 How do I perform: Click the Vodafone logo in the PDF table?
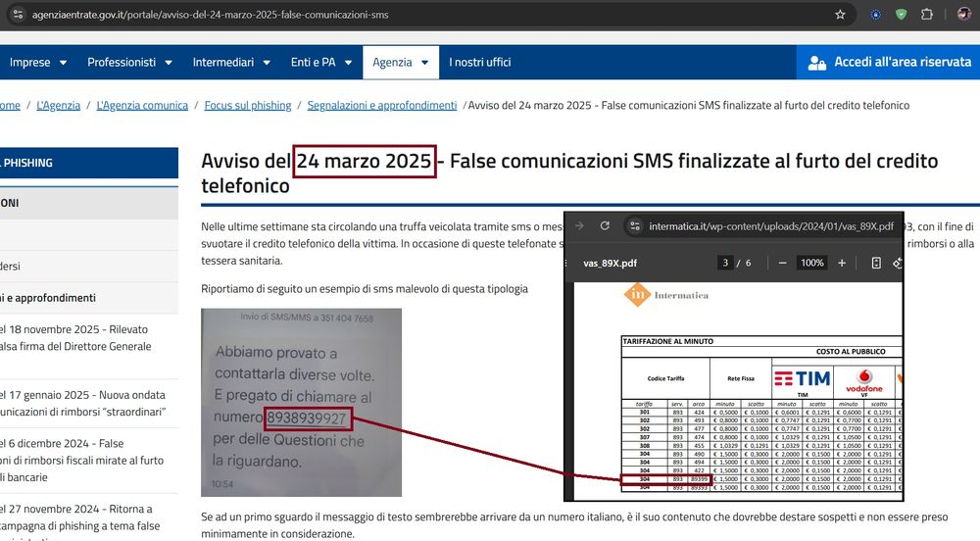click(x=864, y=380)
